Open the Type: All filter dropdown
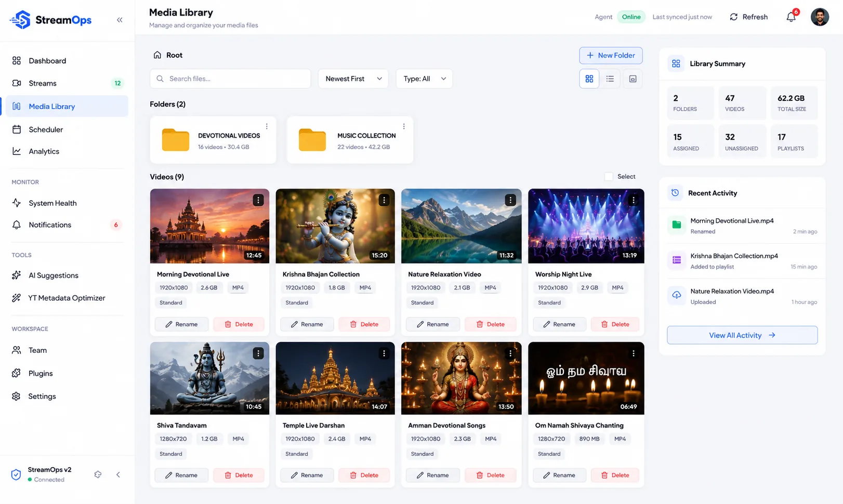 424,79
